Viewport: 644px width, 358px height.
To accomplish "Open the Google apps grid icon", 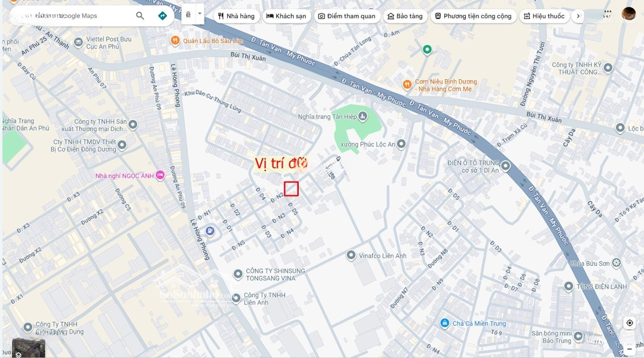I will click(x=607, y=13).
